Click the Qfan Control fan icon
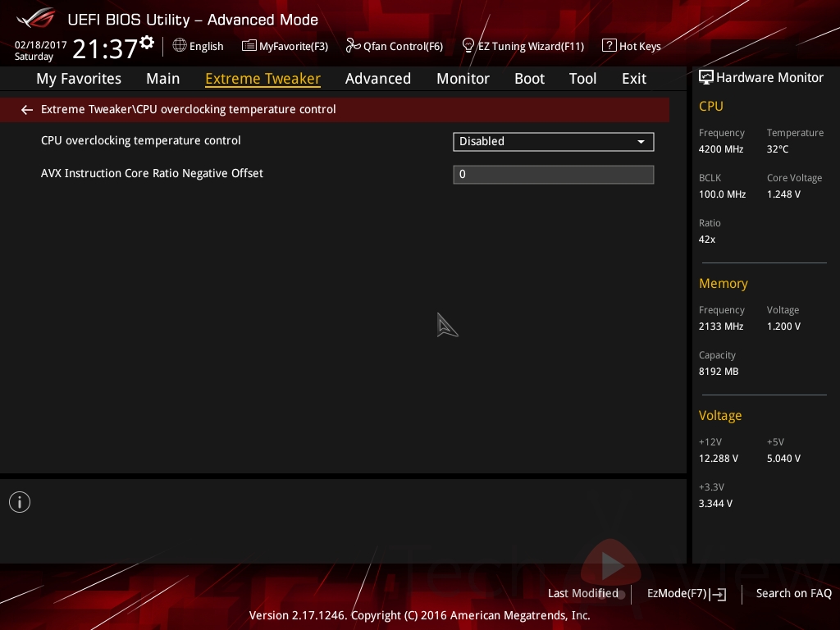 pos(353,46)
